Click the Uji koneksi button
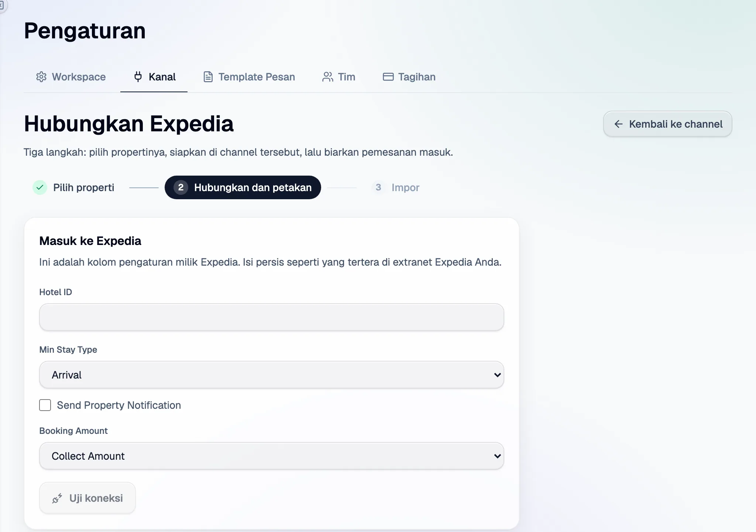The width and height of the screenshot is (756, 532). (87, 498)
